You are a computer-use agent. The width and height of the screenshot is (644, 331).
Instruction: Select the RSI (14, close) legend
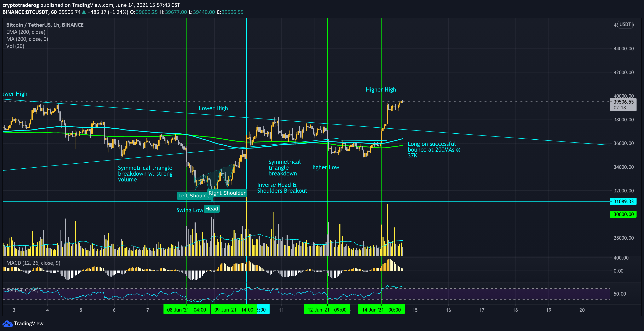point(22,290)
